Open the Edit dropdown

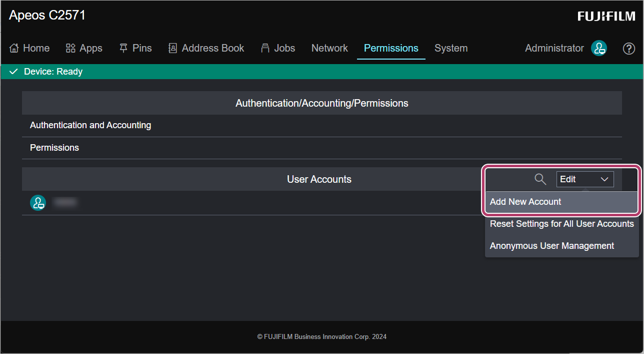click(x=585, y=179)
